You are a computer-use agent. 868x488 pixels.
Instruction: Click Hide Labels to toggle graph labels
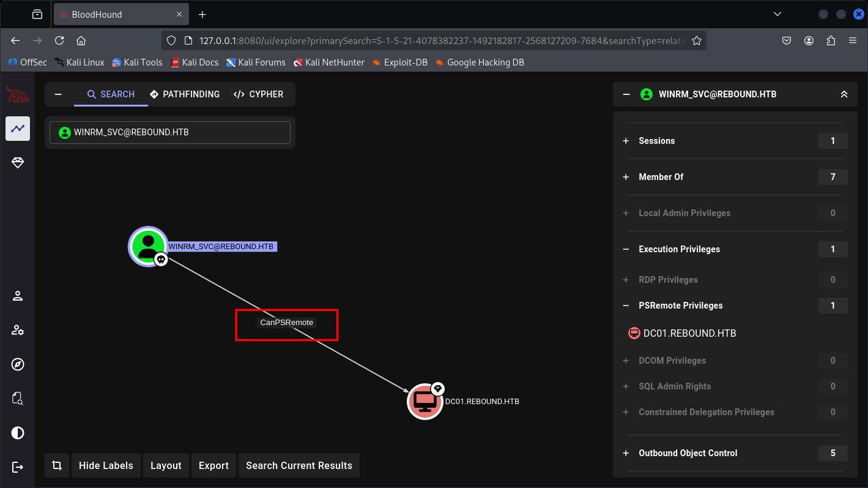point(106,465)
